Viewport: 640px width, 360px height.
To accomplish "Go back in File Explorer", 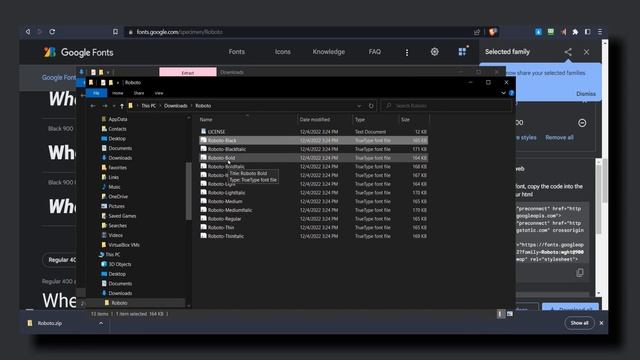I will point(93,106).
